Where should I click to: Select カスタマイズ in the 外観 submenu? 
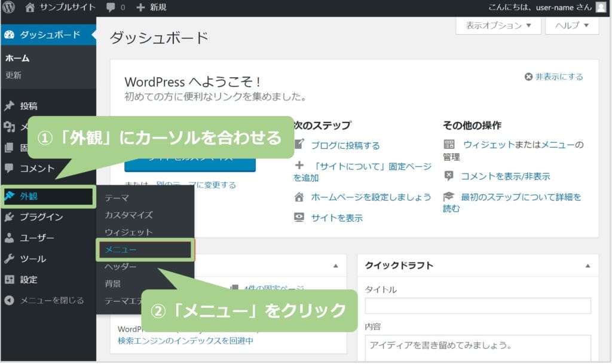pos(128,215)
